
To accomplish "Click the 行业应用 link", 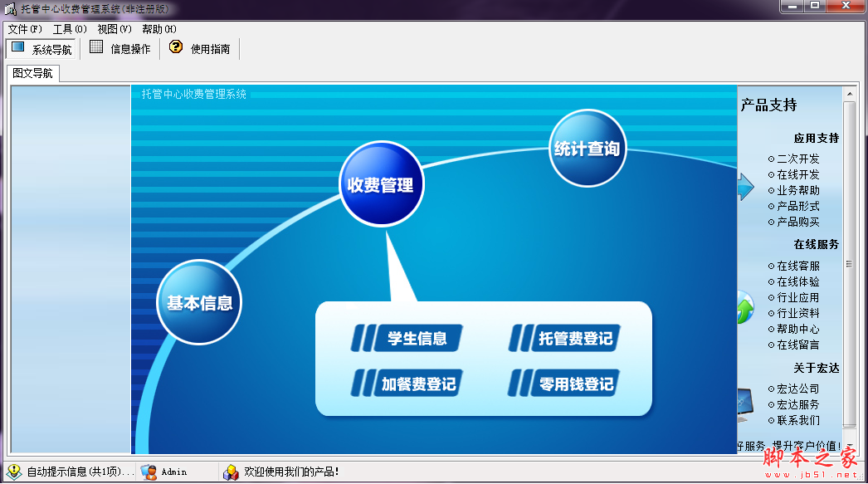I will coord(797,297).
